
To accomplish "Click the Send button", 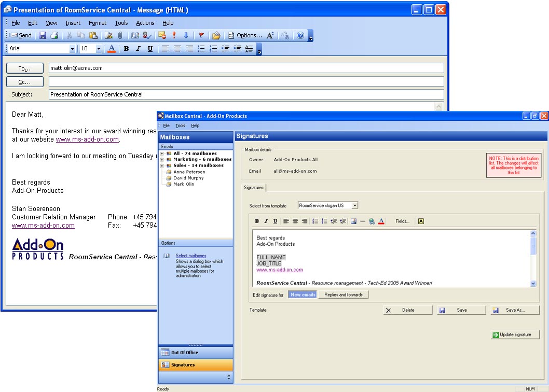I will (21, 35).
